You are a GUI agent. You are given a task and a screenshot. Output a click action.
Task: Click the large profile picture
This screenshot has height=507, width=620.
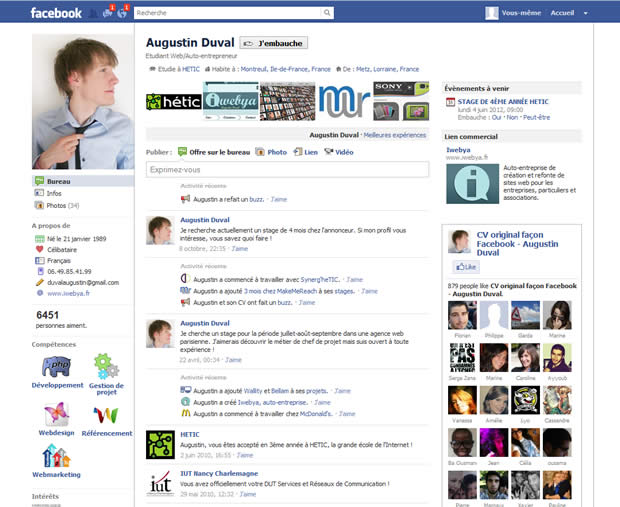point(83,102)
